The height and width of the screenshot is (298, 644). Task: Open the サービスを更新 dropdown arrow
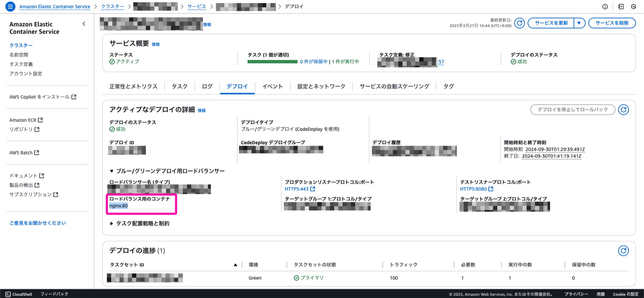pos(579,23)
